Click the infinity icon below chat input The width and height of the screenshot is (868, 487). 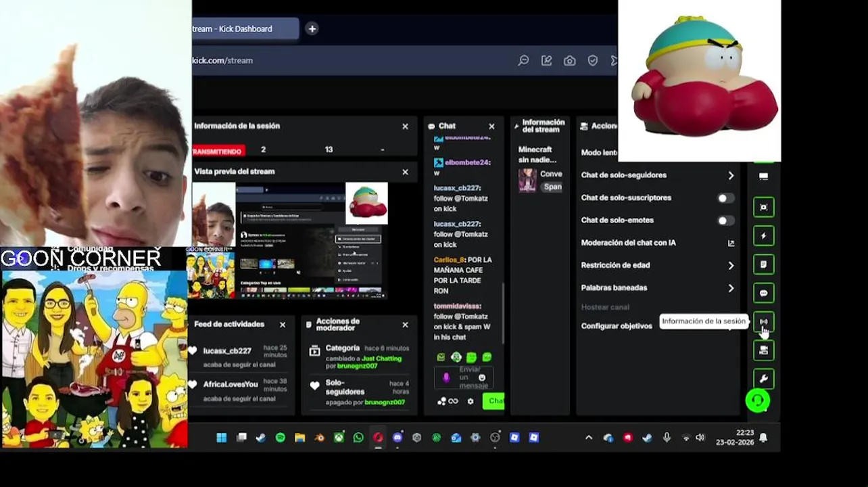tap(453, 401)
